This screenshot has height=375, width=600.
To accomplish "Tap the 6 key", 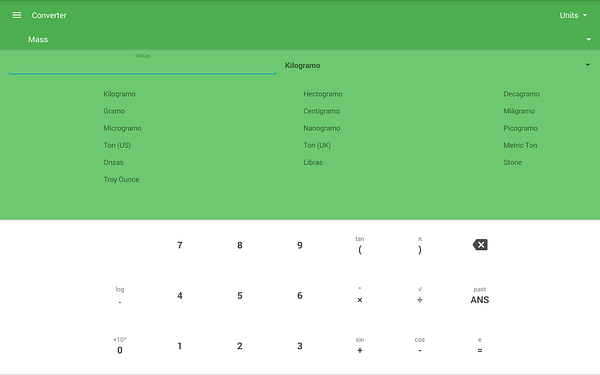I will coord(300,296).
